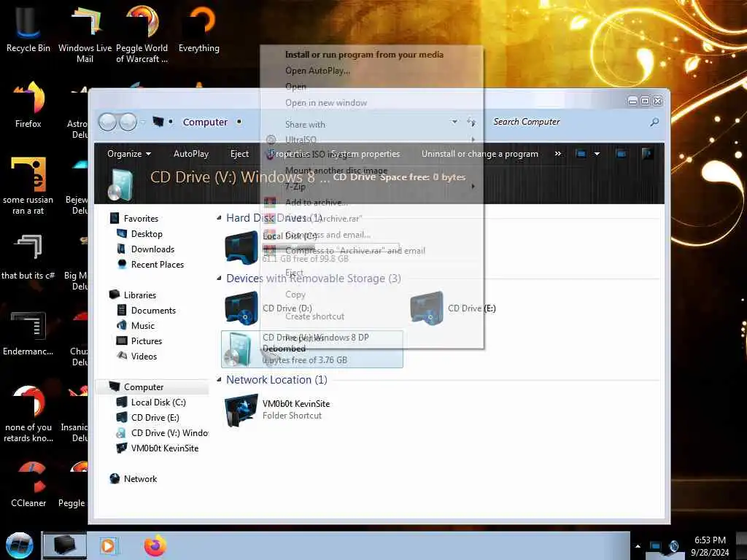Choose Copy in the context menu
This screenshot has width=747, height=560.
click(295, 295)
